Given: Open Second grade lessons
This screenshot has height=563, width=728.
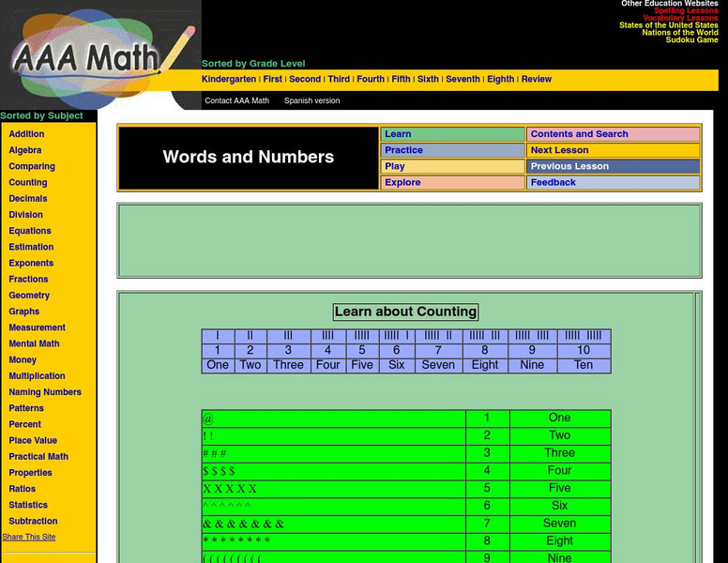Looking at the screenshot, I should point(305,79).
